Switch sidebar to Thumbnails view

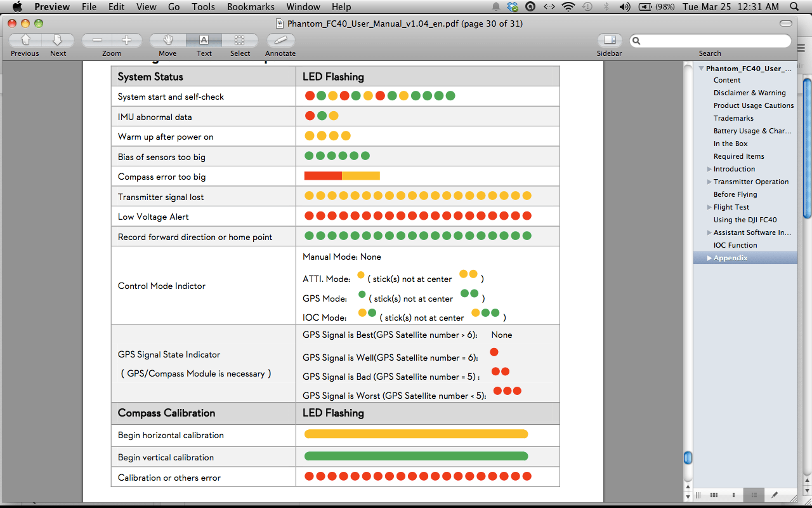(698, 495)
